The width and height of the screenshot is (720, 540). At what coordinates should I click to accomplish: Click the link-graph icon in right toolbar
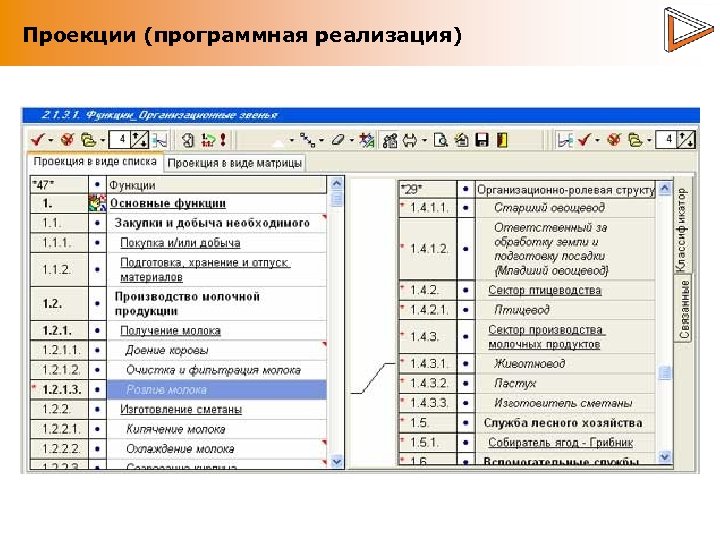coord(564,140)
